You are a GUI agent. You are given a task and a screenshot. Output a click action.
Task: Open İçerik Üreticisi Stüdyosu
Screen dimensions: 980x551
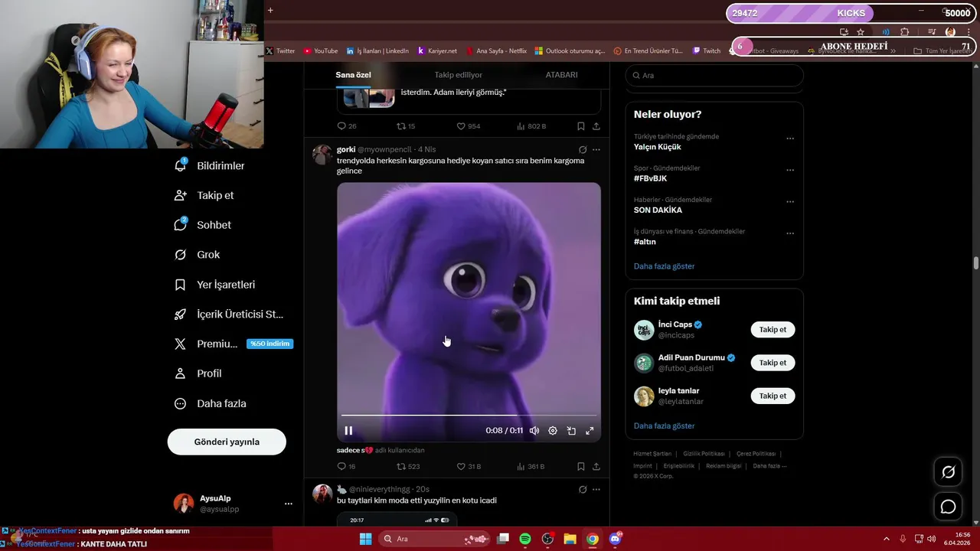(x=229, y=315)
